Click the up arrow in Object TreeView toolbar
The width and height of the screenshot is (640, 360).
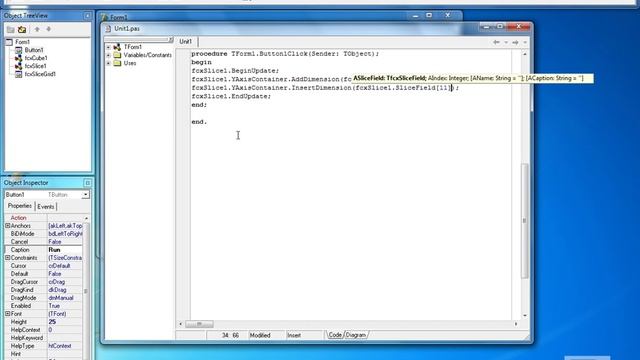pos(37,29)
